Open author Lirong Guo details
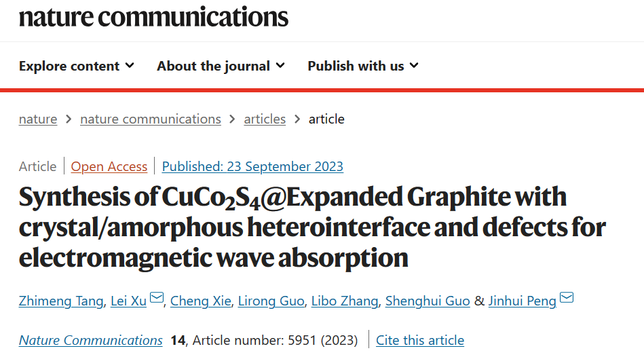Image resolution: width=644 pixels, height=355 pixels. [271, 301]
